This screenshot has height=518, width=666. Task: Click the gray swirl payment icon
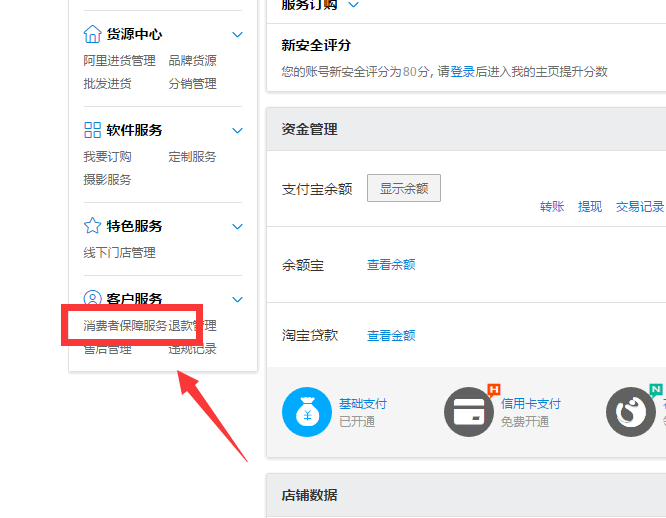(631, 412)
